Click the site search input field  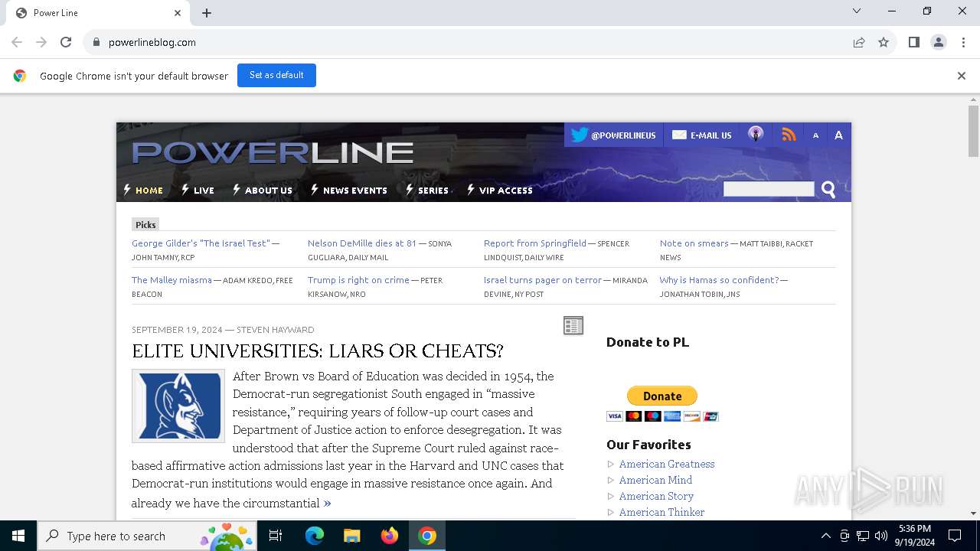[769, 189]
